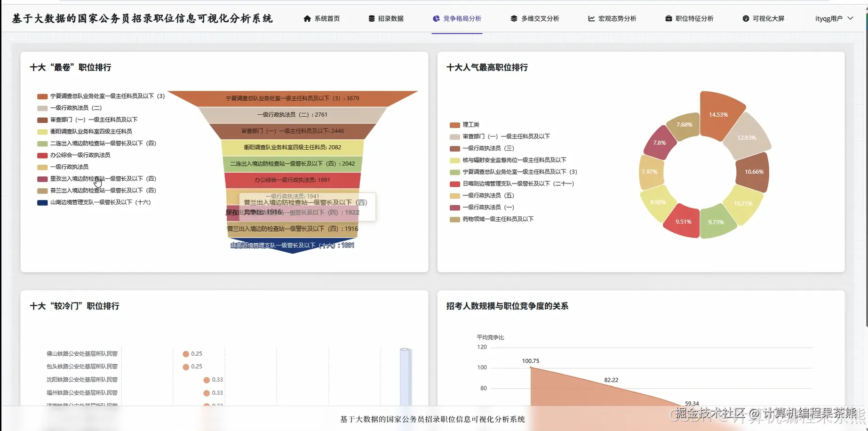Open 宏观态势分析 via its nav text link
This screenshot has width=868, height=431.
pos(617,19)
